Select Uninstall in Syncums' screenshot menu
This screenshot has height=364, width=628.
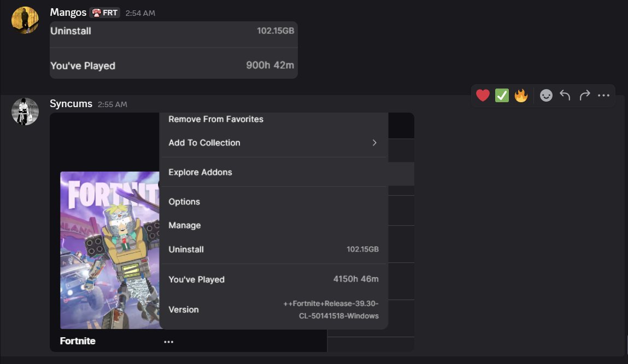coord(186,249)
